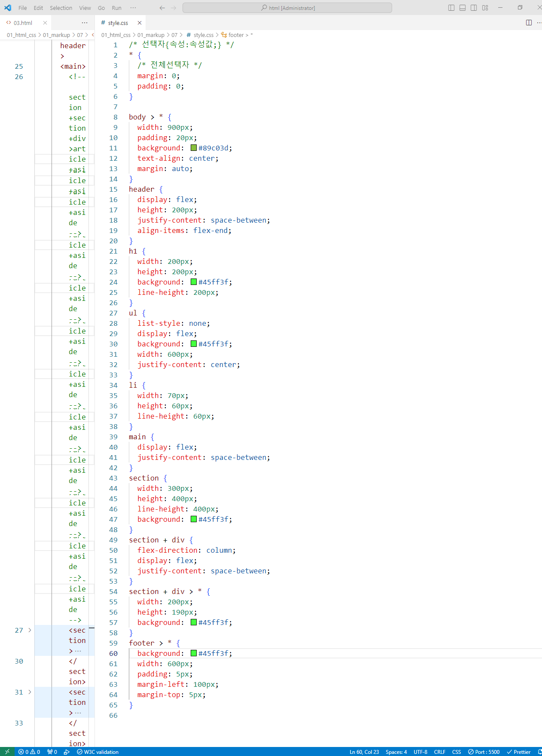542x756 pixels.
Task: Toggle the bottom Panel layout icon
Action: click(x=463, y=8)
